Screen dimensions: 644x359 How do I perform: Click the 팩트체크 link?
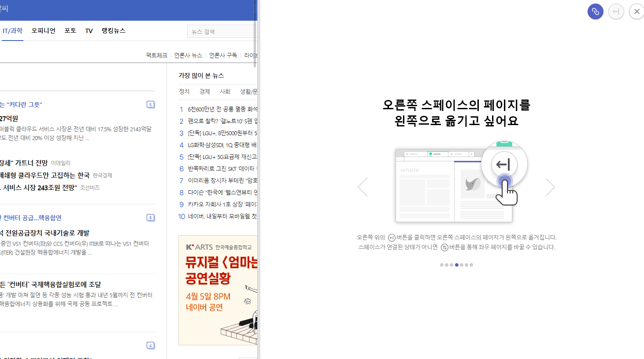tap(157, 55)
